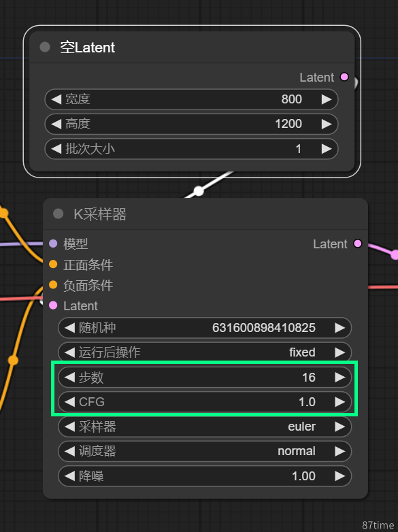Screen dimensions: 398x532
Task: Increase CFG value with right arrow
Action: click(339, 401)
